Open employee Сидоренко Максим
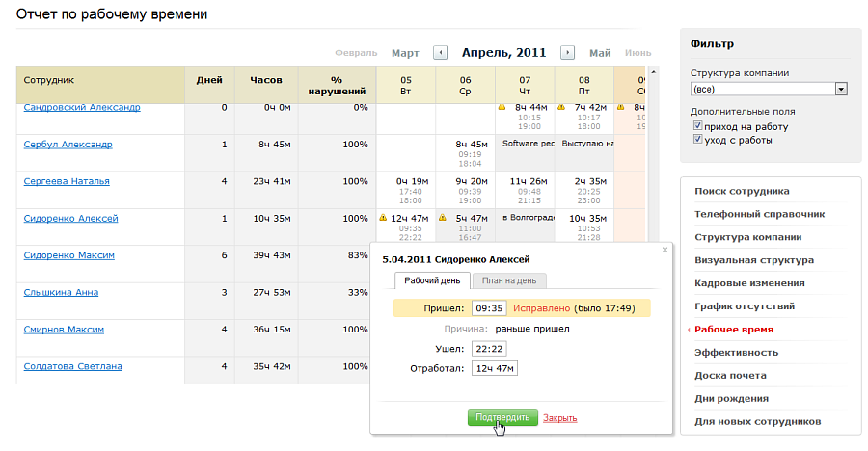Image resolution: width=868 pixels, height=451 pixels. (x=68, y=255)
